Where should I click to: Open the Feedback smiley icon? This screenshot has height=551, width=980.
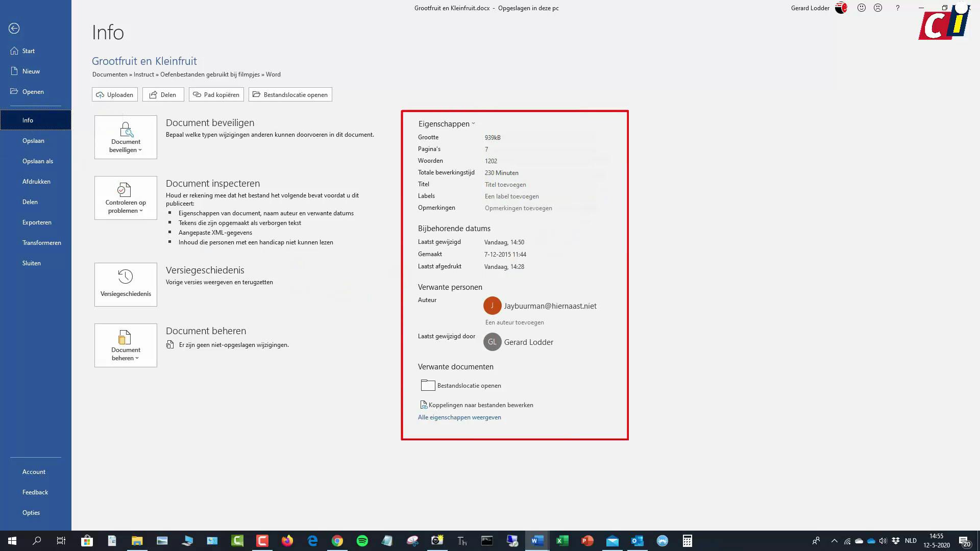(x=861, y=8)
